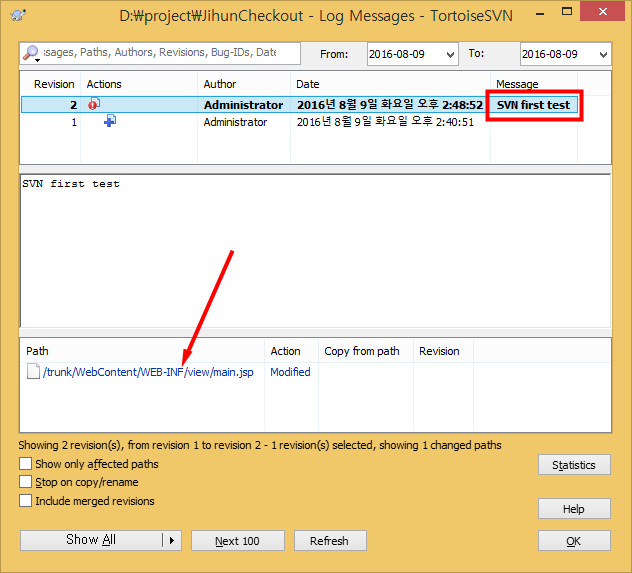632x573 pixels.
Task: Open the Statistics dialog
Action: (x=574, y=465)
